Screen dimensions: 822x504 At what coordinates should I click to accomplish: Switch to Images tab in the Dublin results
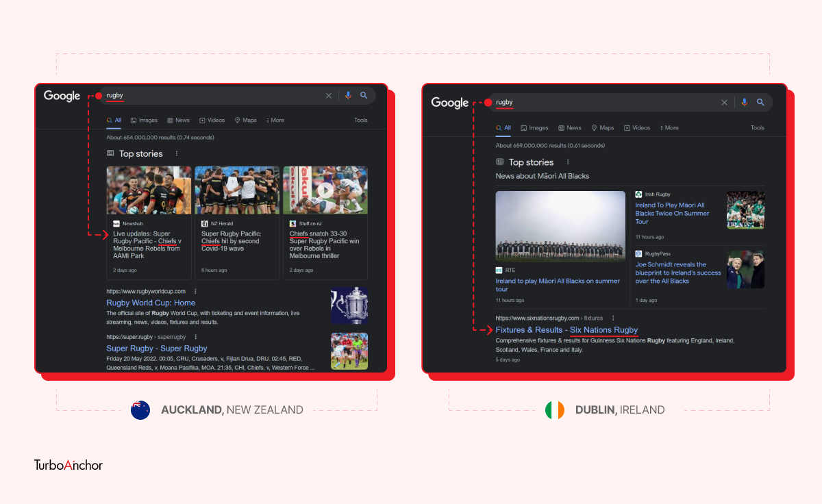(534, 128)
